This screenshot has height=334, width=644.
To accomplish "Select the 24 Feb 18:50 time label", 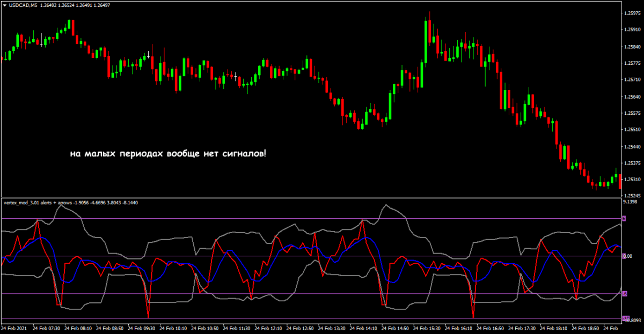I will click(x=586, y=328).
